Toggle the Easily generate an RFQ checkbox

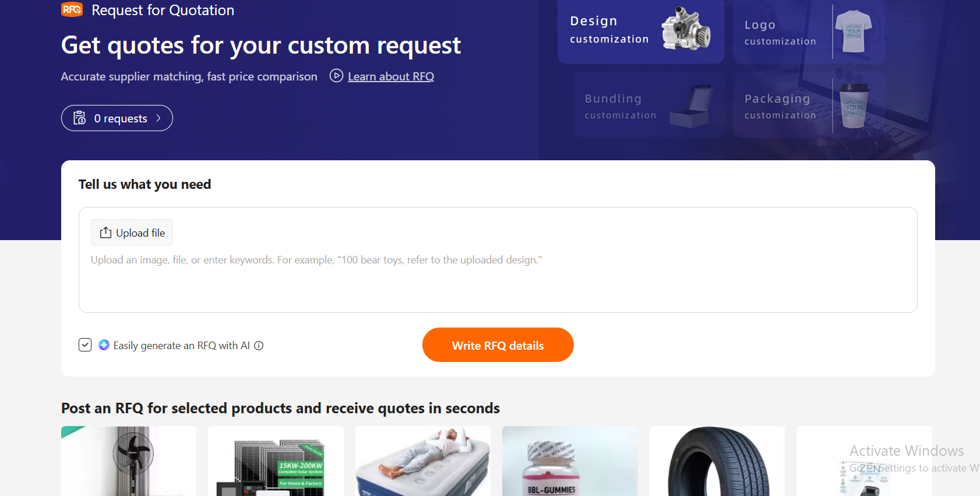tap(85, 345)
